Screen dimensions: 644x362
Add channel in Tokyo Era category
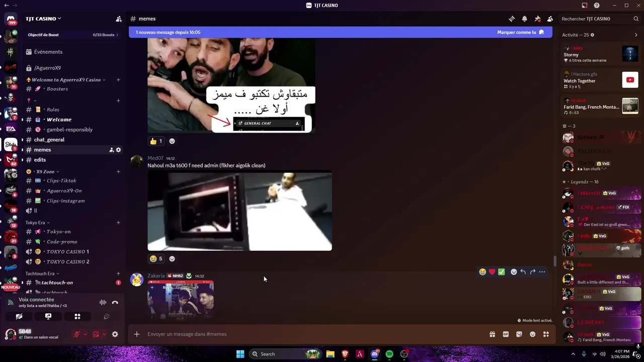point(118,223)
